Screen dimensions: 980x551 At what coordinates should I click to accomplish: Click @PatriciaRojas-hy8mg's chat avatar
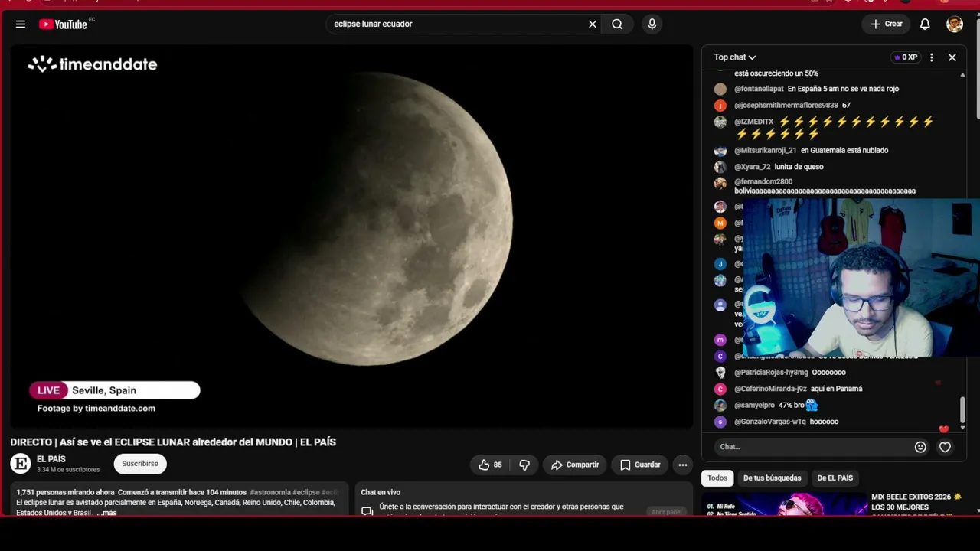pos(720,373)
